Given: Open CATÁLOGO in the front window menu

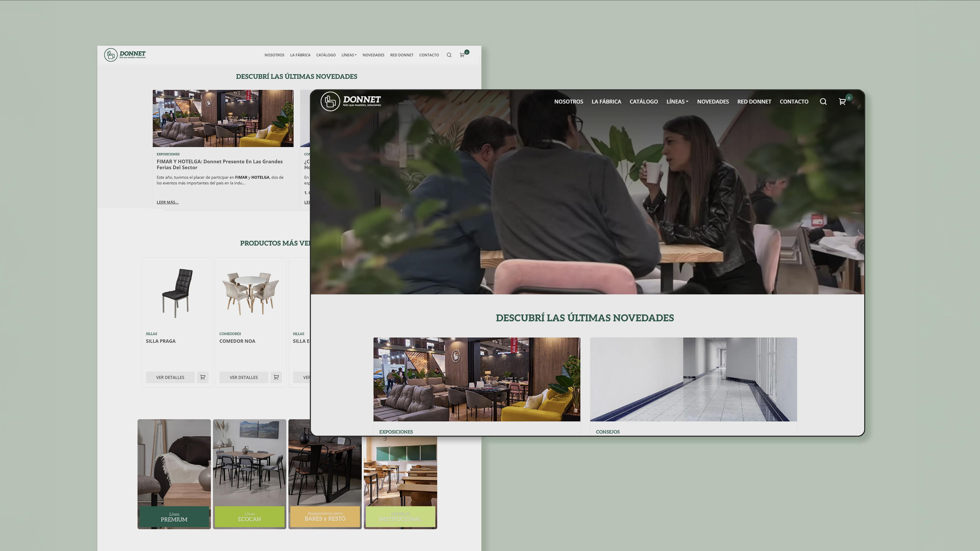Looking at the screenshot, I should [x=643, y=102].
